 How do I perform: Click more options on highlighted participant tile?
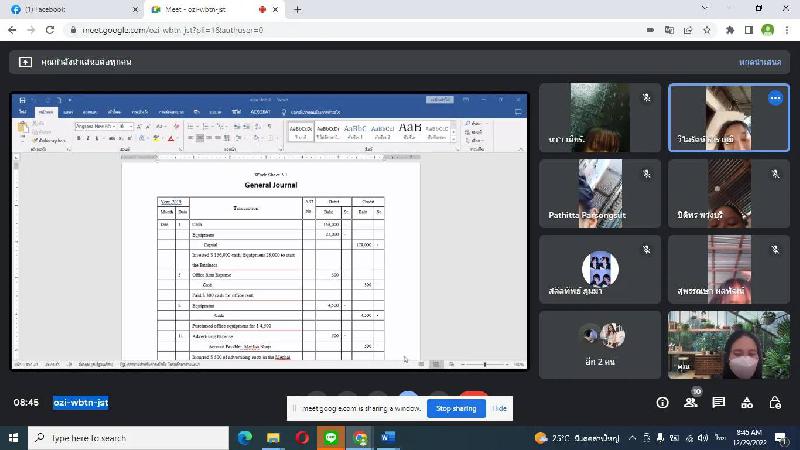775,98
